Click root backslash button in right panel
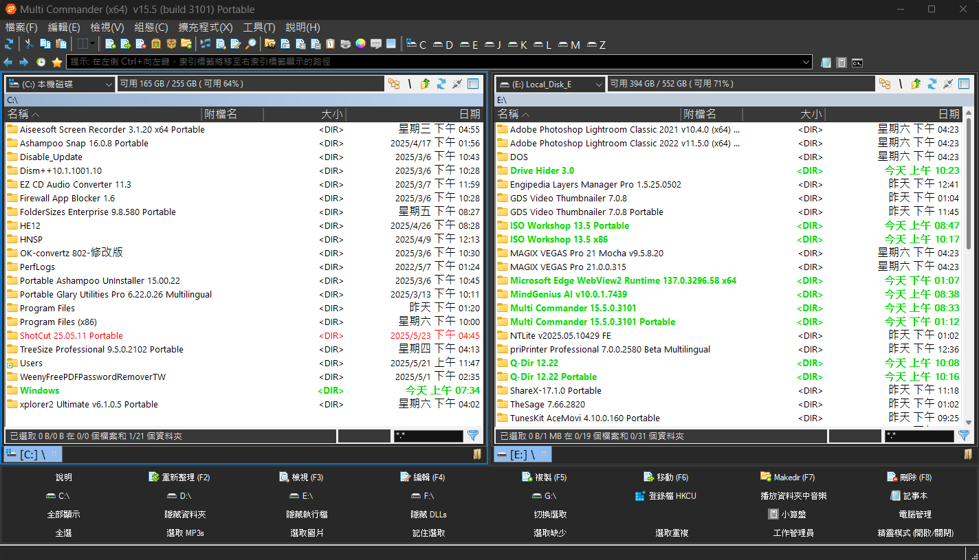The width and height of the screenshot is (979, 560). [x=901, y=84]
